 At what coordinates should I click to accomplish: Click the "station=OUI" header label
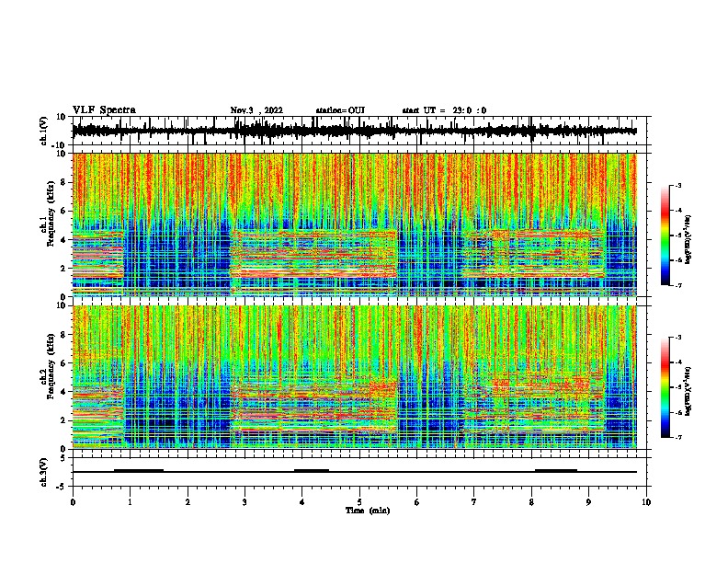click(340, 110)
